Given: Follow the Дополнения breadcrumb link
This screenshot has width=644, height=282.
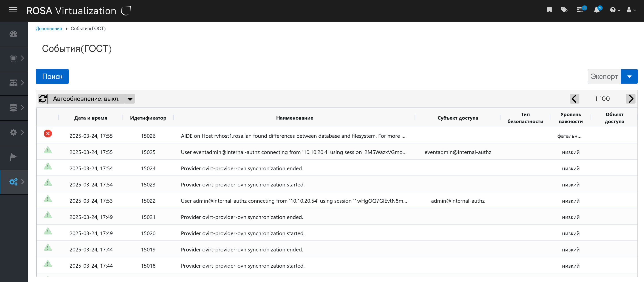Looking at the screenshot, I should 49,28.
